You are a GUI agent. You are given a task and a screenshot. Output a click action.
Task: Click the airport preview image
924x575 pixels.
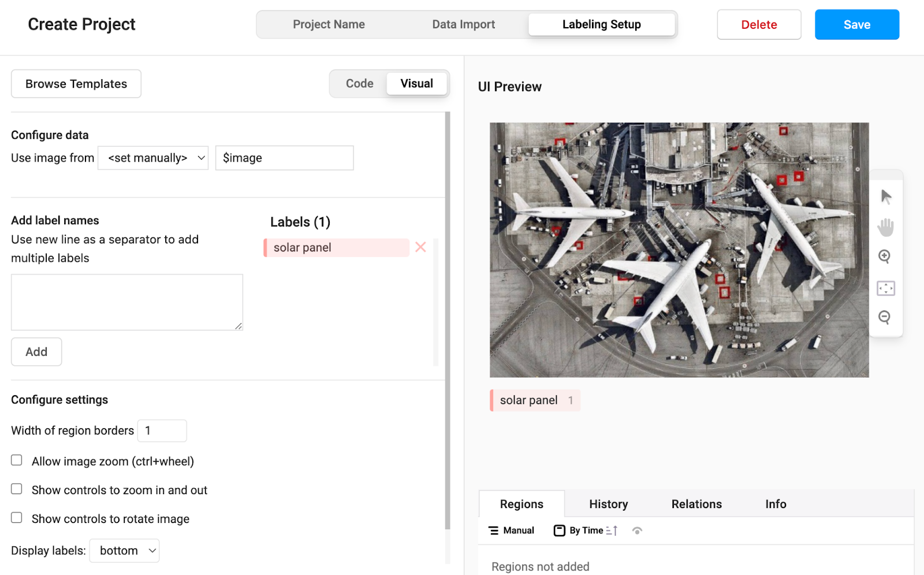(679, 250)
